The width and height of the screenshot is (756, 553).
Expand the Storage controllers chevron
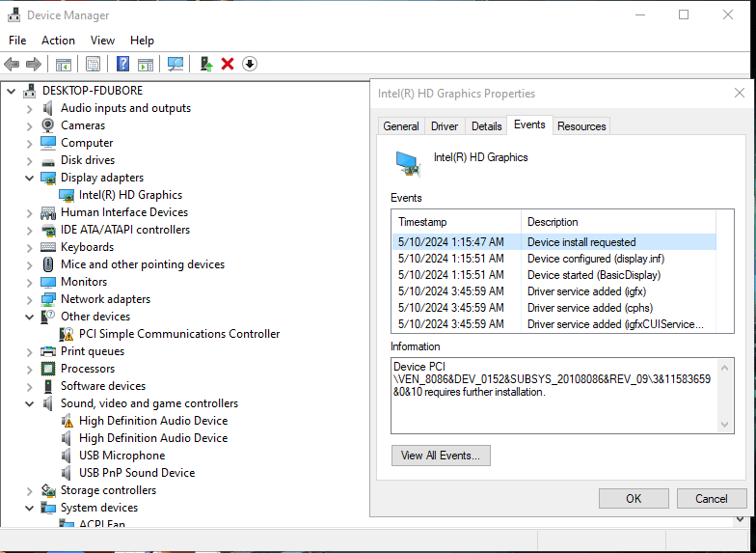point(29,490)
